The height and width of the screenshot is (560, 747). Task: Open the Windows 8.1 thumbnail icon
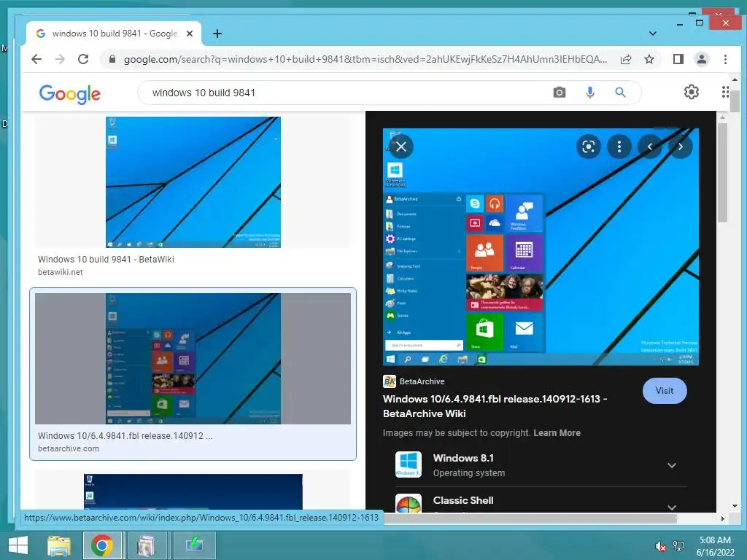click(409, 464)
